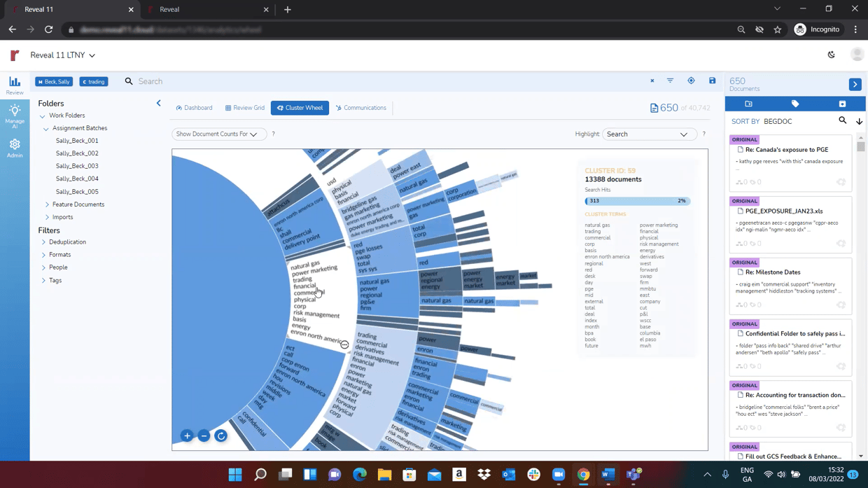This screenshot has width=868, height=488.
Task: Save the current search
Action: point(713,81)
